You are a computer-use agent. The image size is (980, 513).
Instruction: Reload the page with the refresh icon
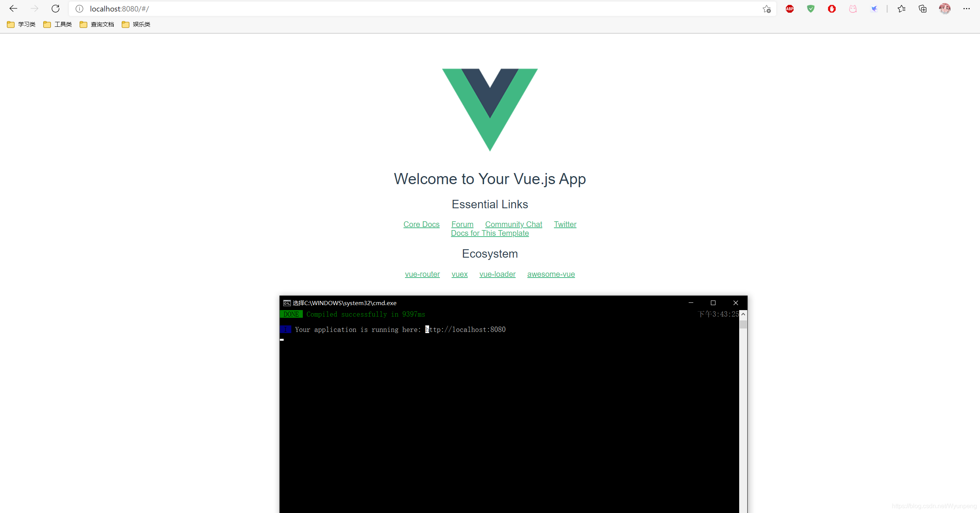(x=56, y=8)
